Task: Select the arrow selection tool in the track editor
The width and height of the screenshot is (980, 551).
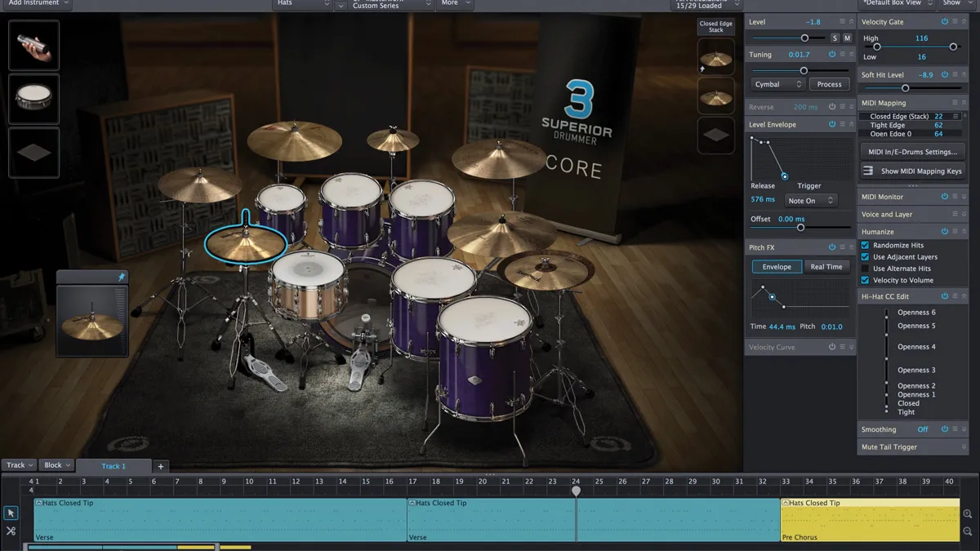Action: 11,513
